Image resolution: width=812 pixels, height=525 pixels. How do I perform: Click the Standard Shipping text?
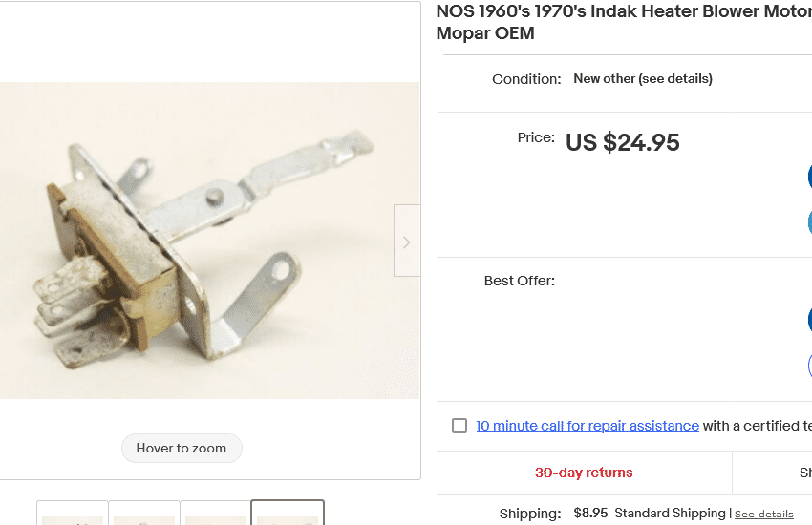point(670,514)
